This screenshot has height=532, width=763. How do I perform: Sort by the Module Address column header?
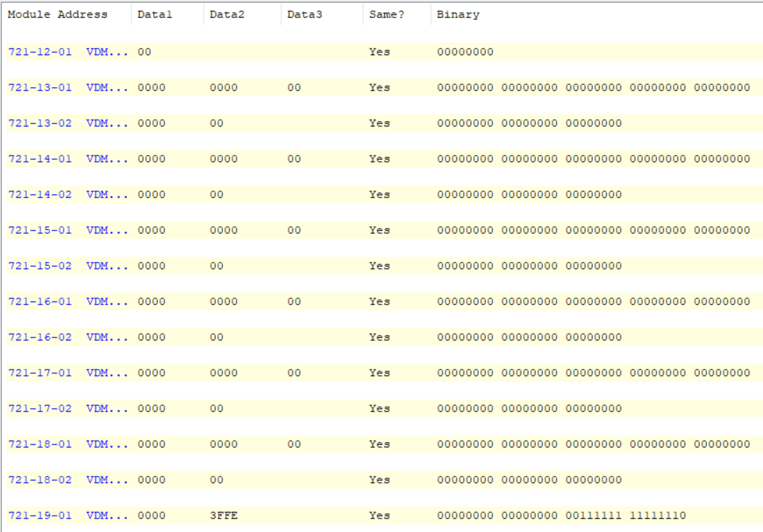[x=58, y=15]
